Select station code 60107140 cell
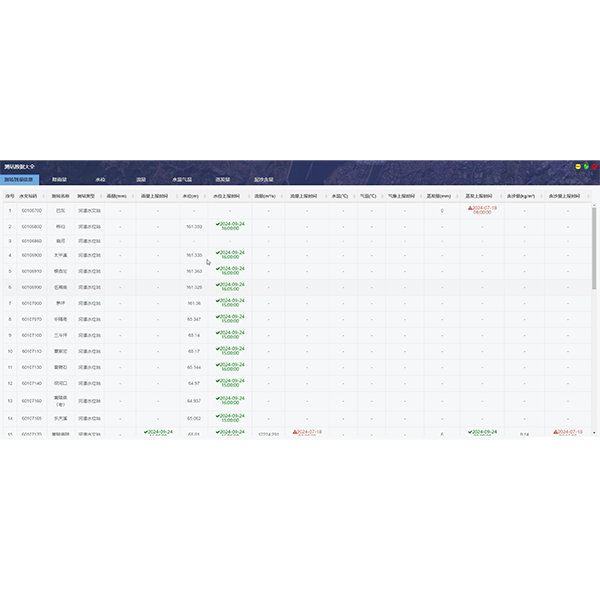Viewport: 600px width, 600px height. tap(32, 384)
